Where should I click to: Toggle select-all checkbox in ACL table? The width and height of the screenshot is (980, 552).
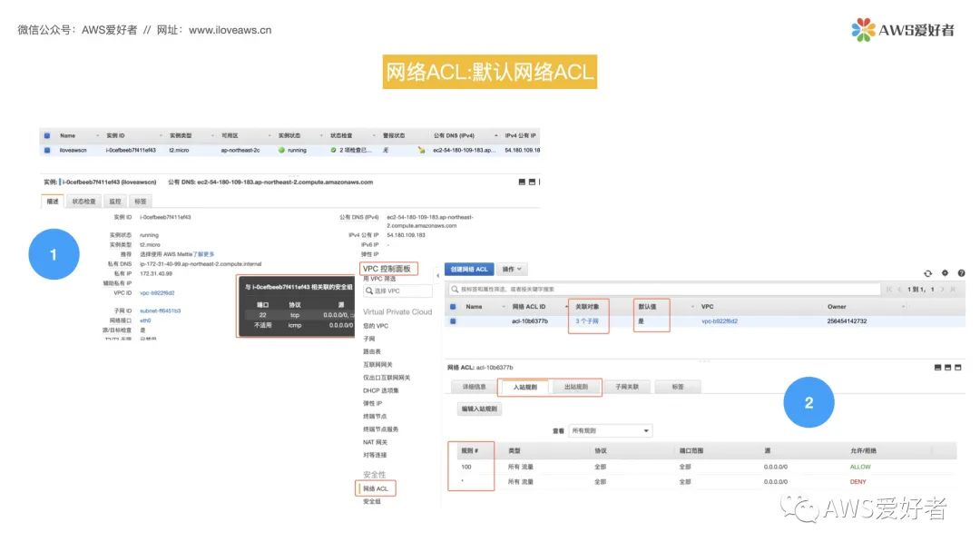[453, 307]
